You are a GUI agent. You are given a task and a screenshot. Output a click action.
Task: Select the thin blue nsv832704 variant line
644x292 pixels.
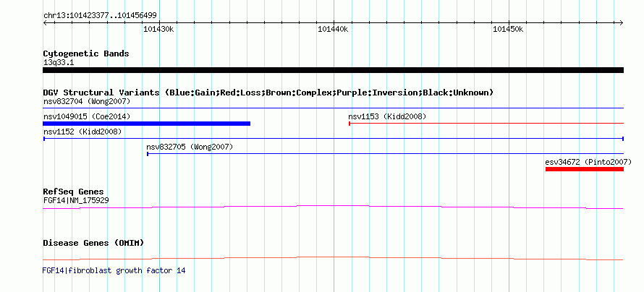[x=333, y=108]
